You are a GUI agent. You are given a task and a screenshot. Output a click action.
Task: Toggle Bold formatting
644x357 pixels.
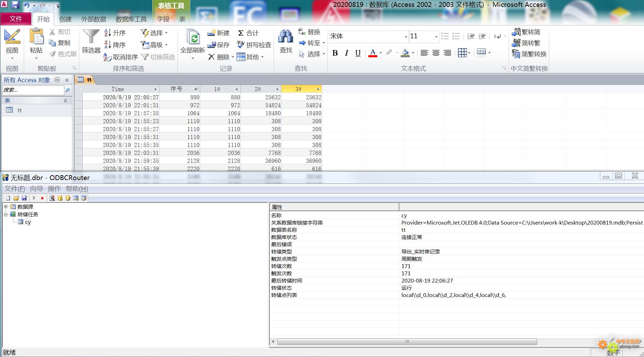point(335,53)
